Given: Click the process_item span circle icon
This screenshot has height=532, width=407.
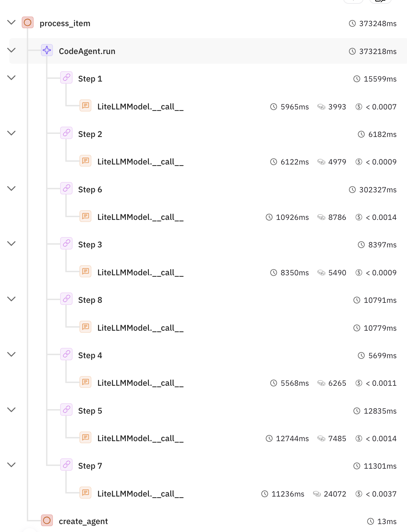Looking at the screenshot, I should pyautogui.click(x=27, y=23).
